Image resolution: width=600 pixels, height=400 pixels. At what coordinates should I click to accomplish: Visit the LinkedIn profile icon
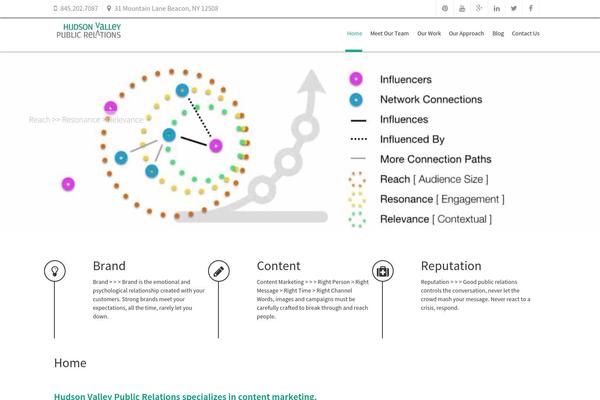coord(496,8)
